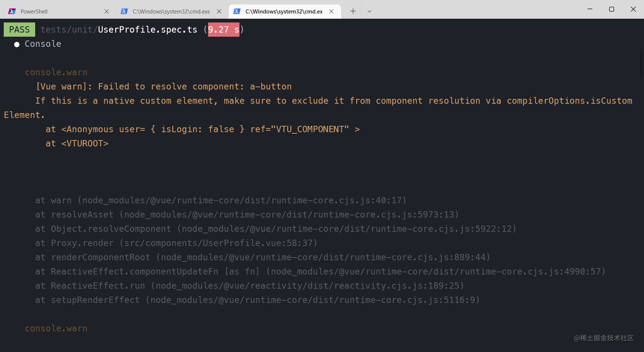Click the 'ReactiveEffect.componentUpdateFn' stack line
The image size is (644, 352).
[x=320, y=271]
